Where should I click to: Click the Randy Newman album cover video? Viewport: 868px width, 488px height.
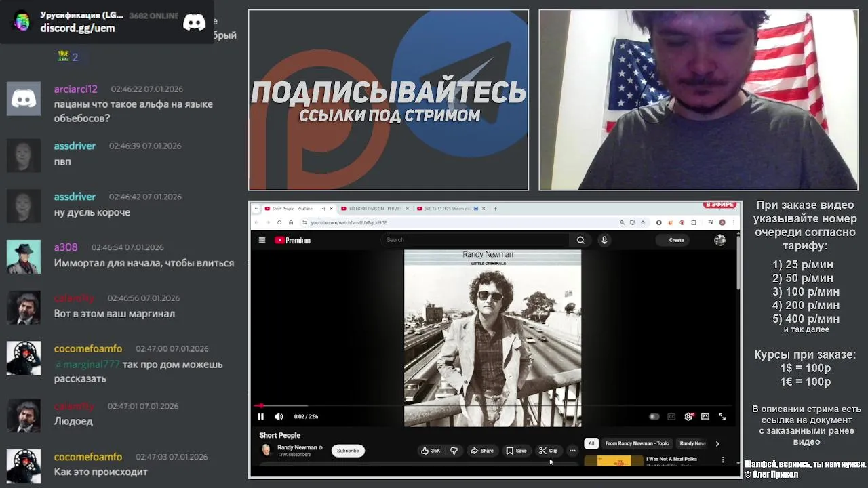[492, 338]
